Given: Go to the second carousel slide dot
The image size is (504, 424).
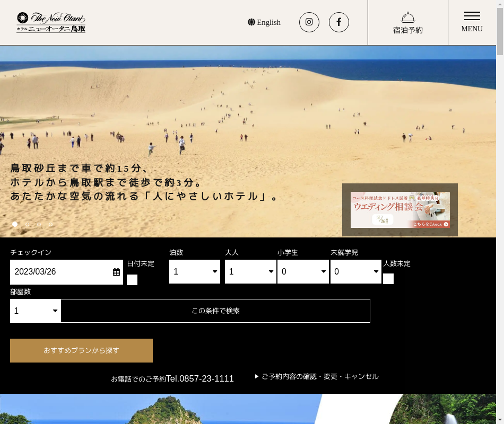Looking at the screenshot, I should click(28, 224).
